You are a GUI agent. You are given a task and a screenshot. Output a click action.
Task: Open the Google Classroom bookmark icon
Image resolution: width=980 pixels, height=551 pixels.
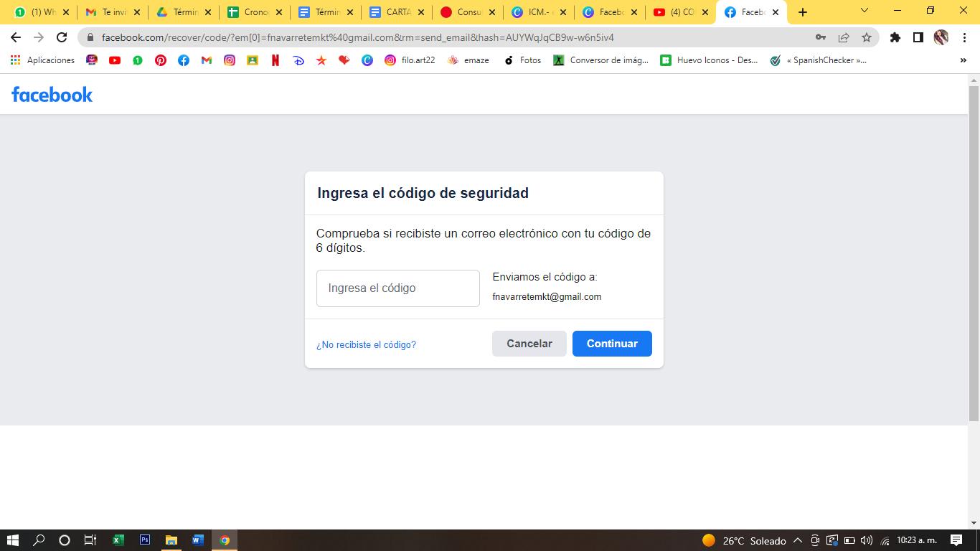tap(253, 60)
